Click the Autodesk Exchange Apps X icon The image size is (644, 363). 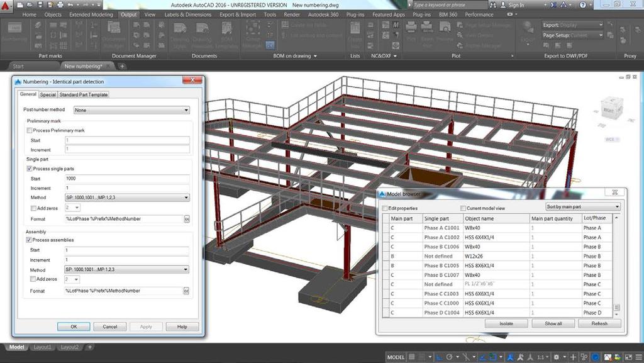pyautogui.click(x=553, y=5)
